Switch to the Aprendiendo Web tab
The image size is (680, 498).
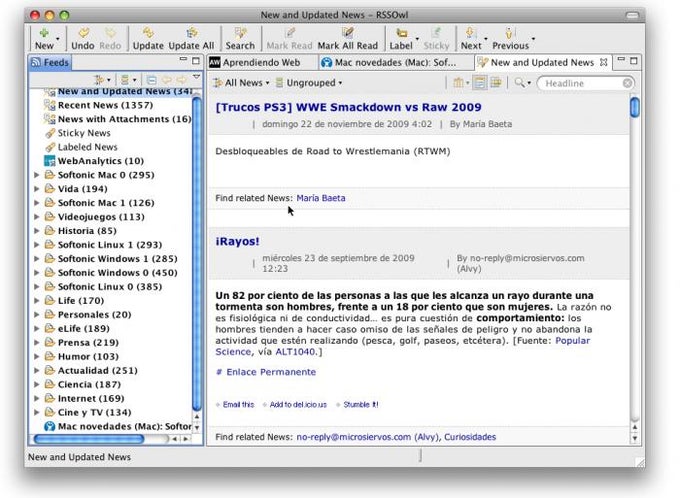[262, 62]
